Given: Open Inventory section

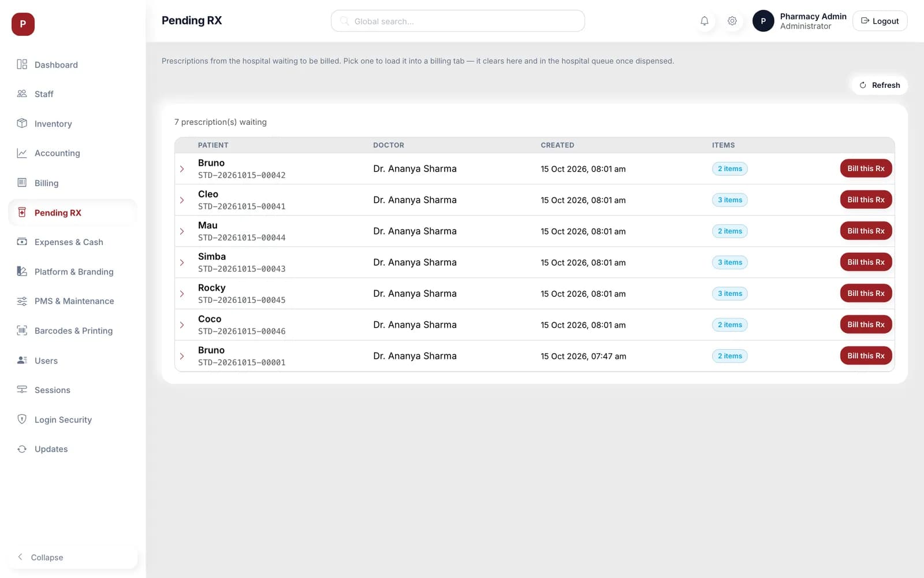Looking at the screenshot, I should pyautogui.click(x=72, y=123).
